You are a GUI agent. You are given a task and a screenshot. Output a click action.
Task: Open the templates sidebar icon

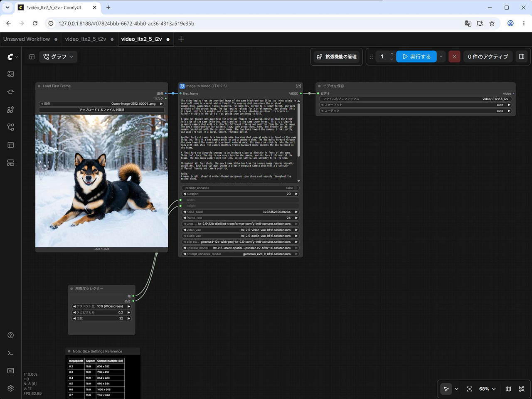(11, 145)
